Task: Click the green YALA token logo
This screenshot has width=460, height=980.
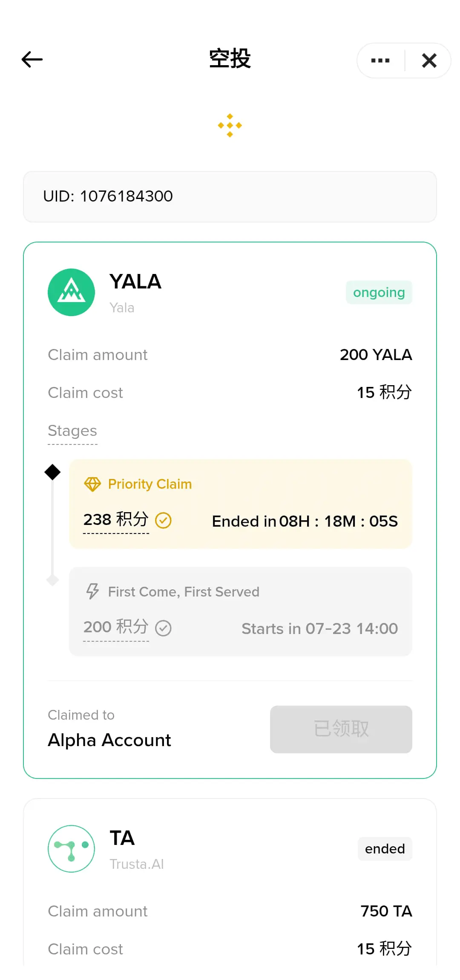Action: click(71, 292)
